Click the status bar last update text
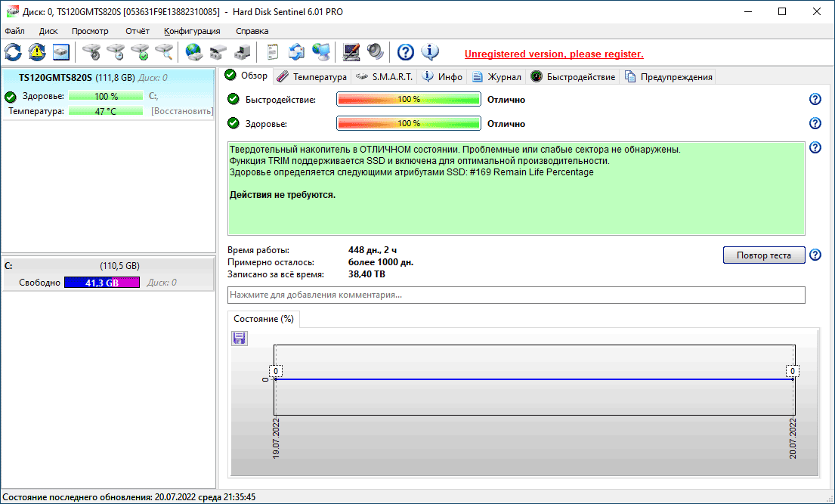 click(x=129, y=497)
